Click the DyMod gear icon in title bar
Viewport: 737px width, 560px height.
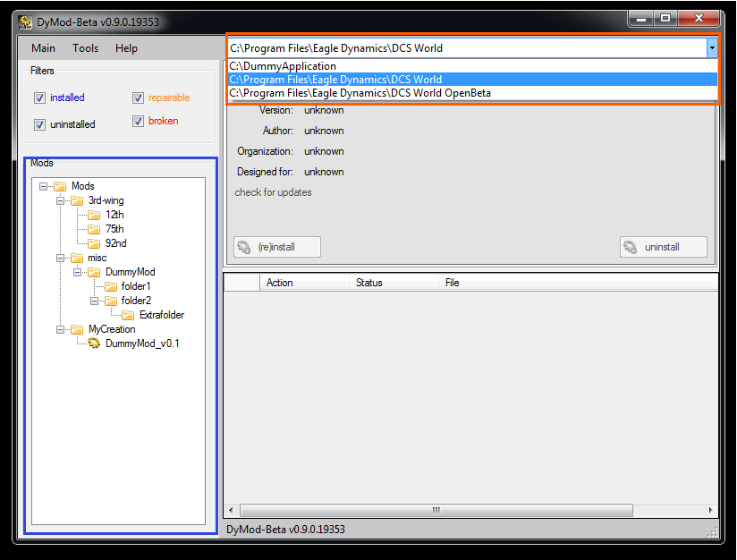(x=25, y=22)
